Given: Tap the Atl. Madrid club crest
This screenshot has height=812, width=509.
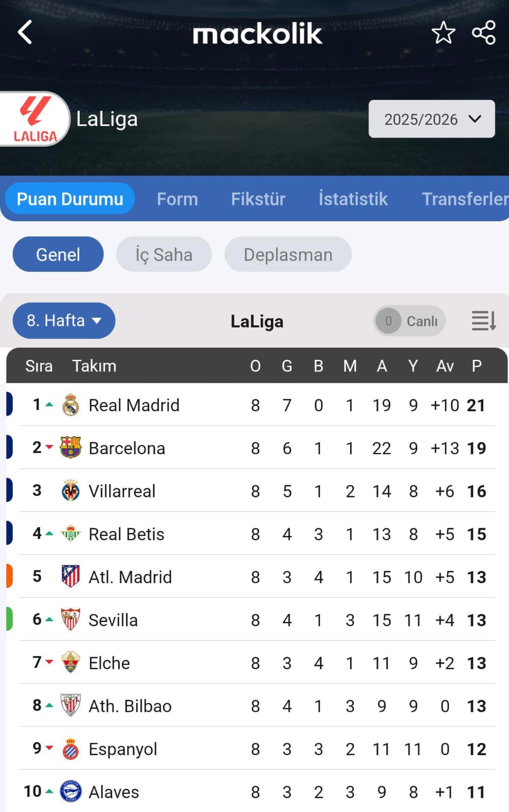Looking at the screenshot, I should [x=71, y=577].
